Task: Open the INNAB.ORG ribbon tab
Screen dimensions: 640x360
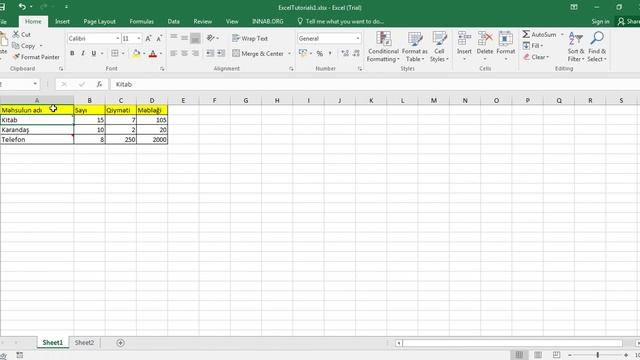Action: point(267,21)
